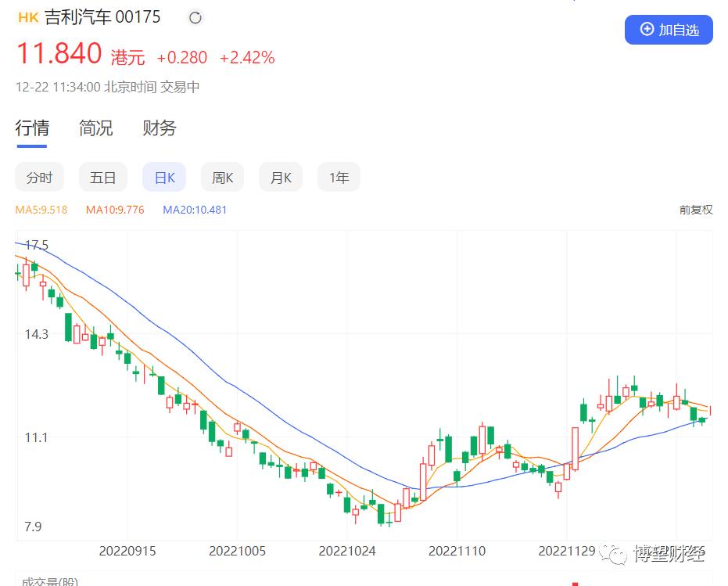Open the 财务 tab
Image resolution: width=728 pixels, height=586 pixels.
click(x=160, y=128)
